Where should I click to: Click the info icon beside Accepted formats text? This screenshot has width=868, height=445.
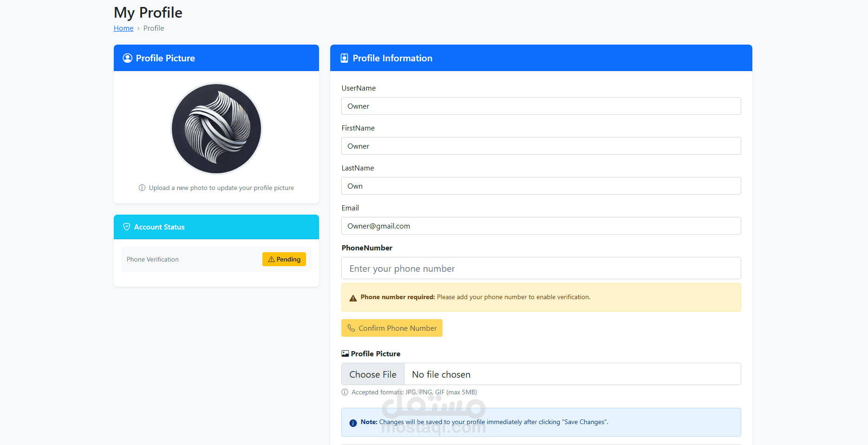pyautogui.click(x=345, y=392)
